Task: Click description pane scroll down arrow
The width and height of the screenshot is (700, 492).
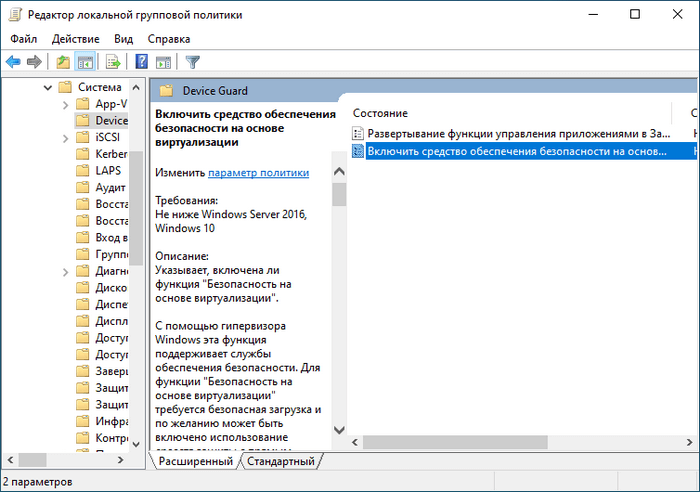Action: tap(339, 430)
